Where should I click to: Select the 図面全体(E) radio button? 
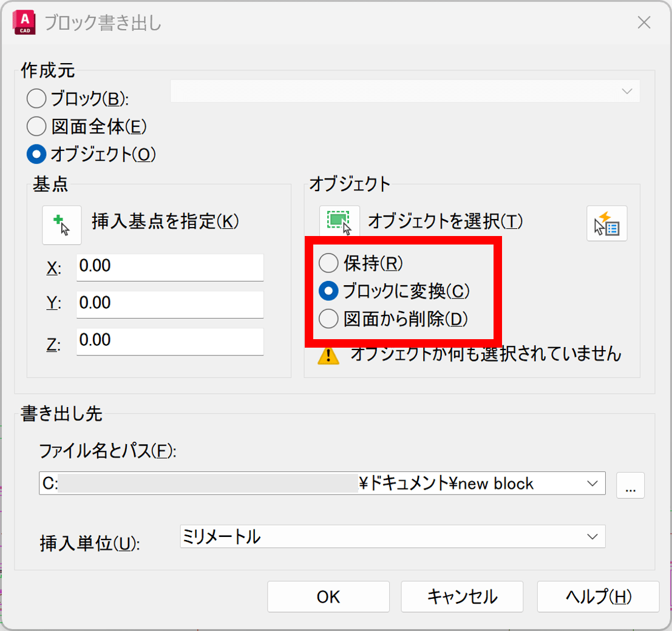(37, 126)
